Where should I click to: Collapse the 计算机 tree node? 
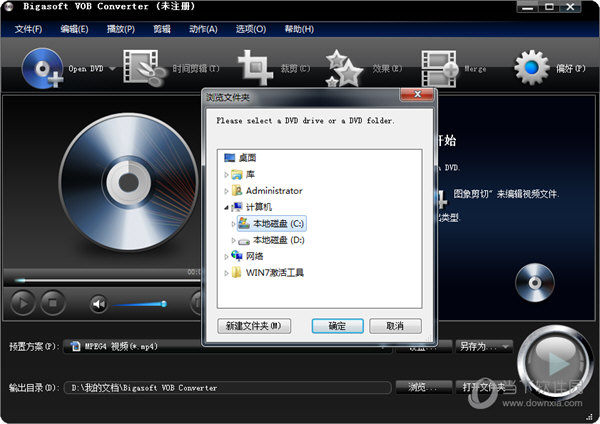coord(226,207)
